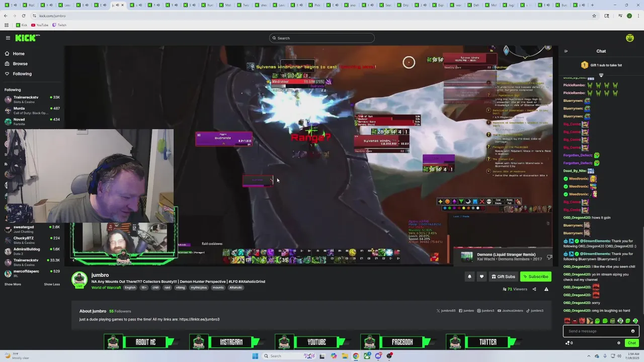Click the World of Warcraft category link
This screenshot has width=644, height=362.
point(106,288)
